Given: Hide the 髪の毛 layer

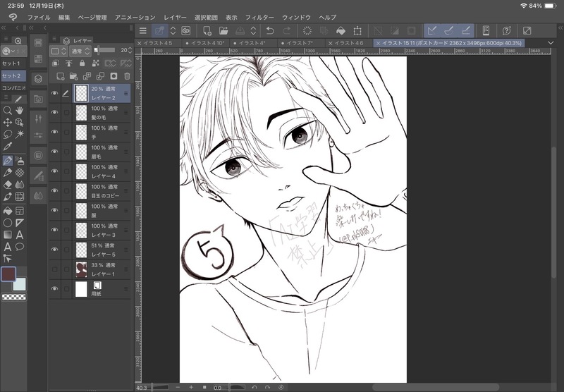Looking at the screenshot, I should tap(55, 111).
